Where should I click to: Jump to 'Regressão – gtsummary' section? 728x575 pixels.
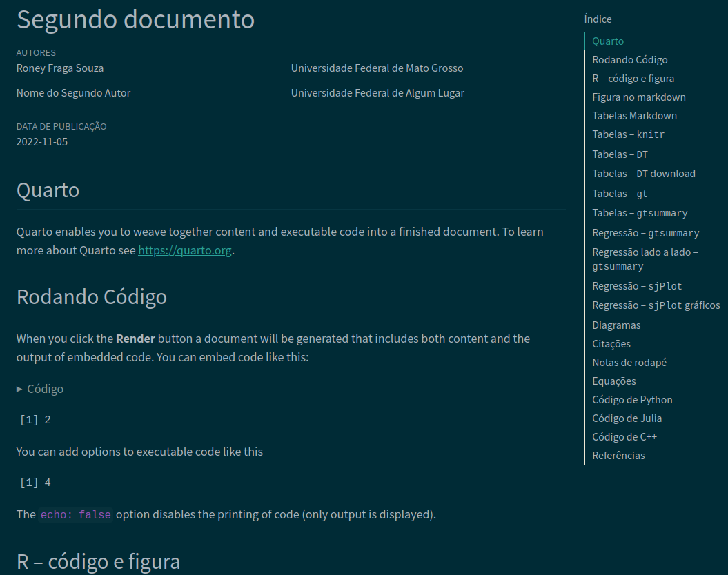point(645,233)
